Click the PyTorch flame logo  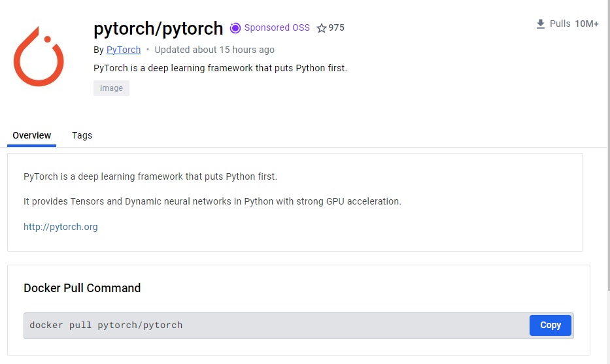point(39,56)
